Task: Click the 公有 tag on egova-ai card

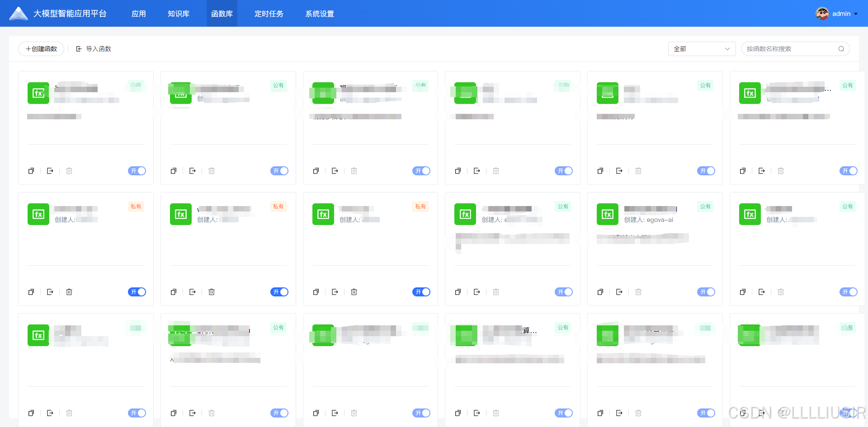Action: click(x=705, y=206)
